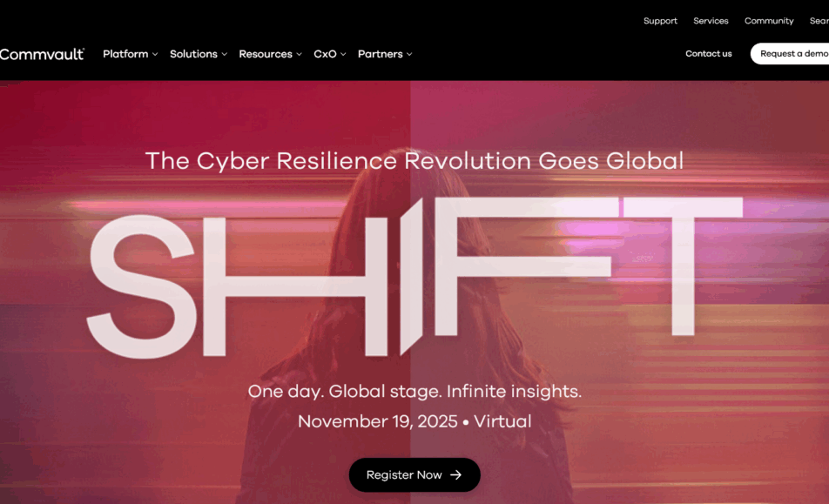Expand the Solutions chevron arrow
Screen dimensions: 829x504
click(x=224, y=55)
